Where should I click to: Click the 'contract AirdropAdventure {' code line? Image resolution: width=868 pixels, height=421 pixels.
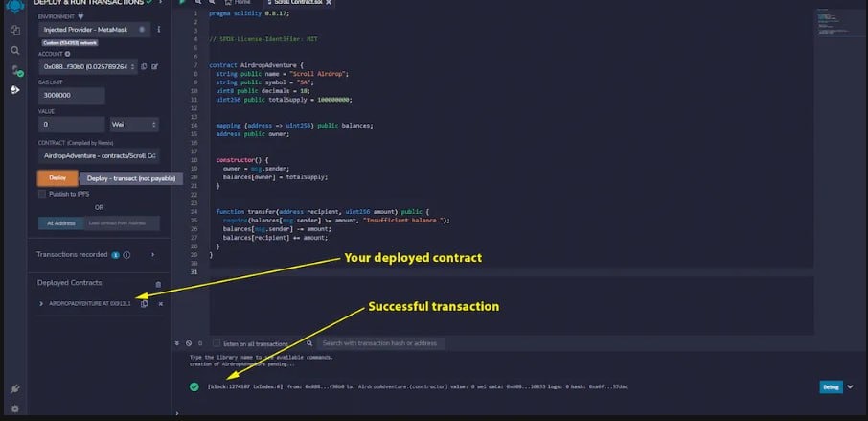[256, 65]
